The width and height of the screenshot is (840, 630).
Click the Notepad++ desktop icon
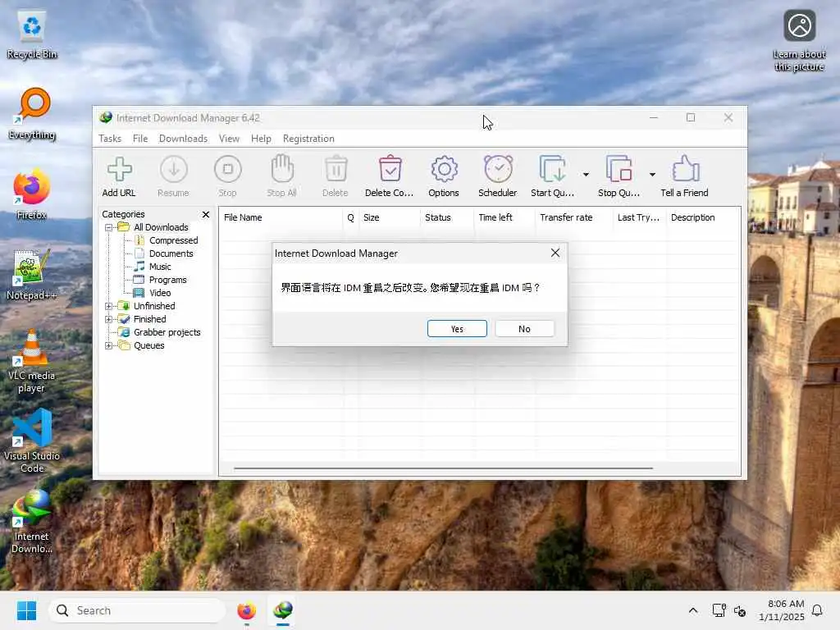32,275
